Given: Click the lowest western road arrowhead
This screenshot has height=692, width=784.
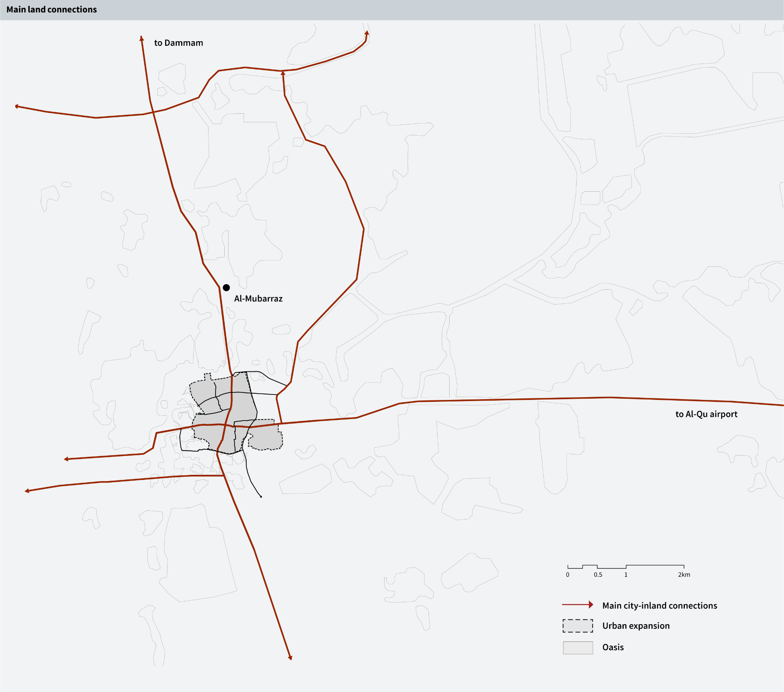Looking at the screenshot, I should [27, 491].
